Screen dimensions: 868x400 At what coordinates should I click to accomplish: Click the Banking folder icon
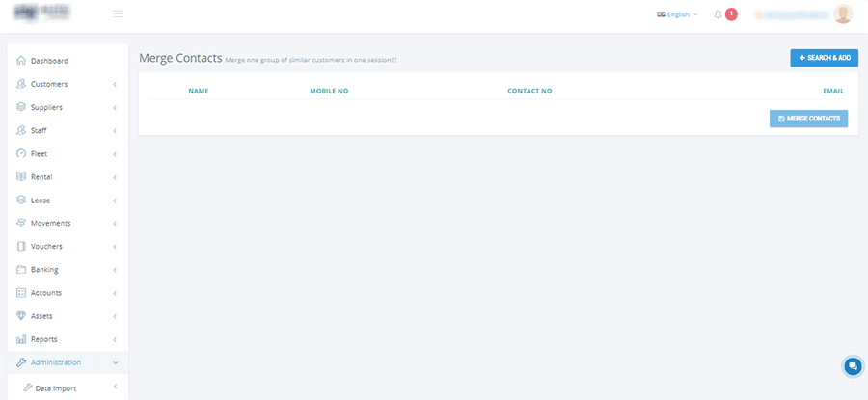21,270
